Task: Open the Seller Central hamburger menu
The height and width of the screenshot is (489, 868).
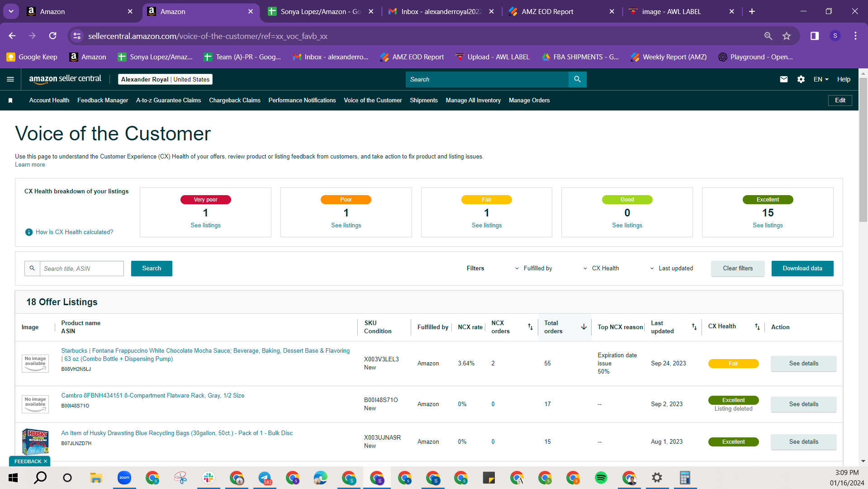Action: click(10, 79)
